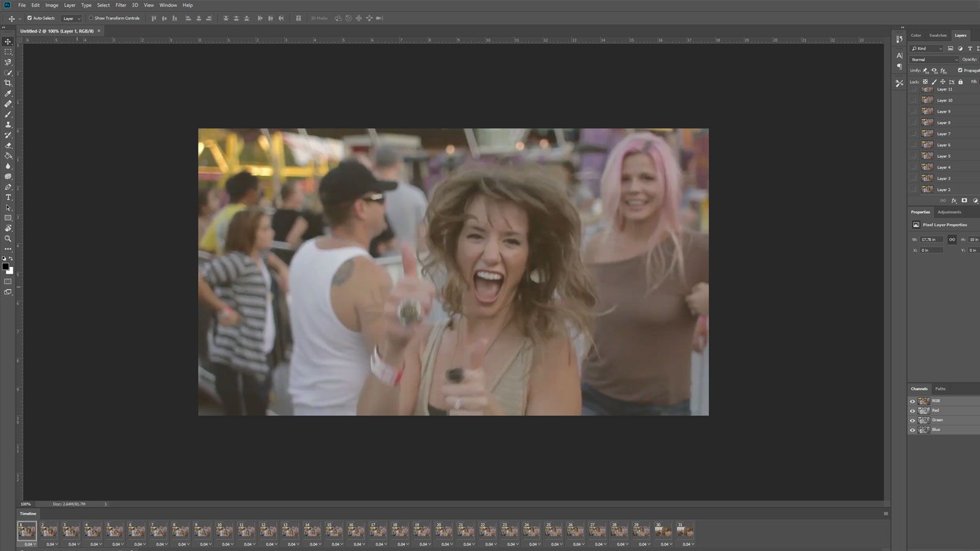Select the Green channel row
The image size is (980, 551).
pos(944,420)
